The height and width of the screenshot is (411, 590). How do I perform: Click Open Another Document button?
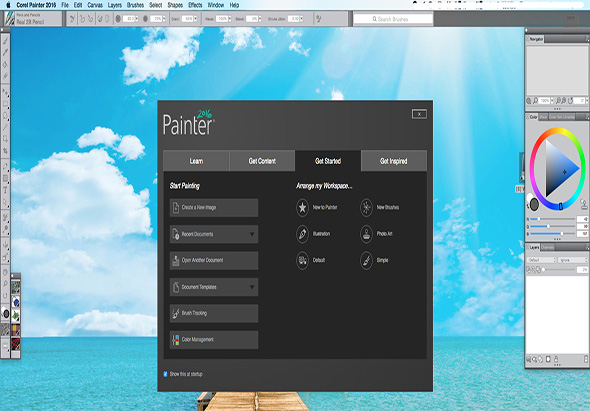(214, 260)
